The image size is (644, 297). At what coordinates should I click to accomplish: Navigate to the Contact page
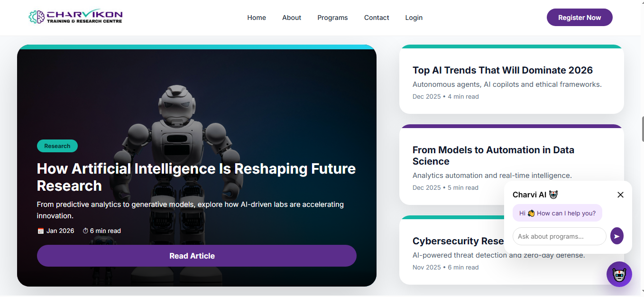(x=377, y=18)
